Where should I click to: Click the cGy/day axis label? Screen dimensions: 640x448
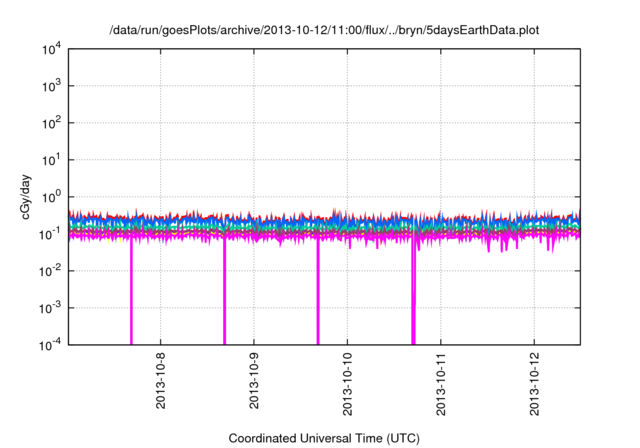click(26, 197)
